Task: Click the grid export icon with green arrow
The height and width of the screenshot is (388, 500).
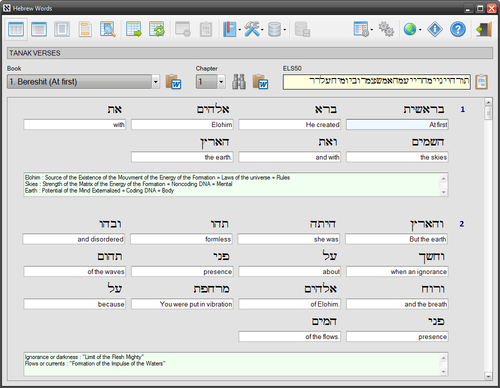Action: pos(134,30)
